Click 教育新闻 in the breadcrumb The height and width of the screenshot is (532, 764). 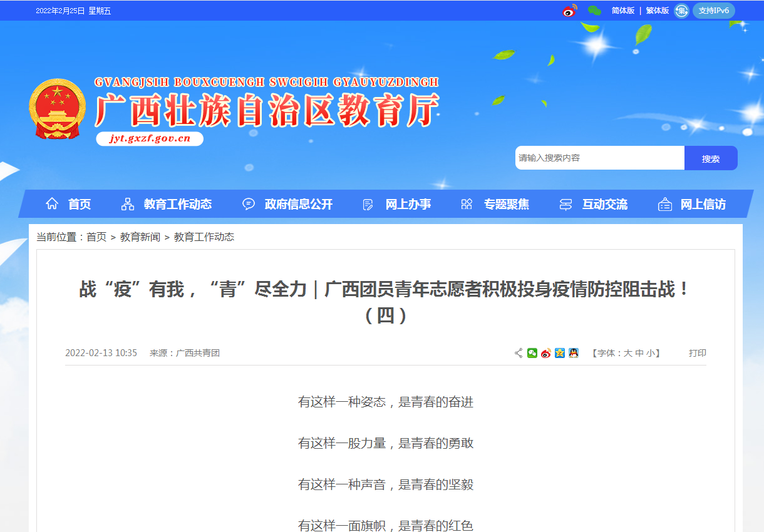tap(140, 237)
